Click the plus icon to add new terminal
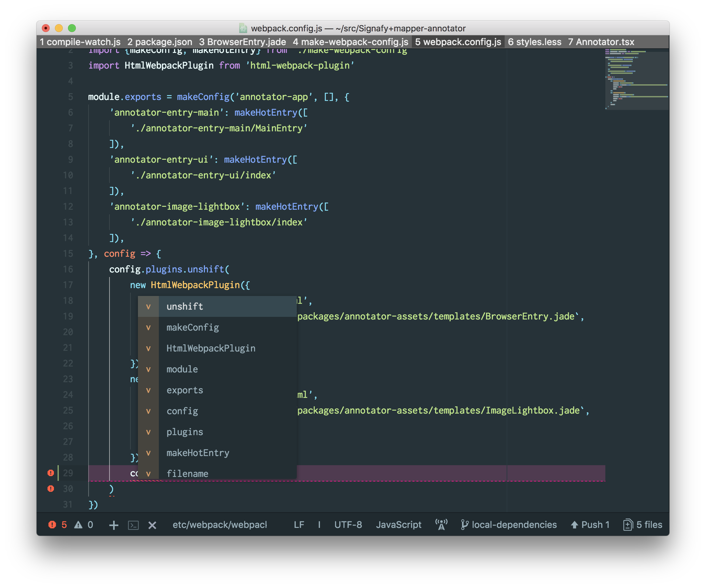Viewport: 706px width, 588px height. tap(114, 525)
